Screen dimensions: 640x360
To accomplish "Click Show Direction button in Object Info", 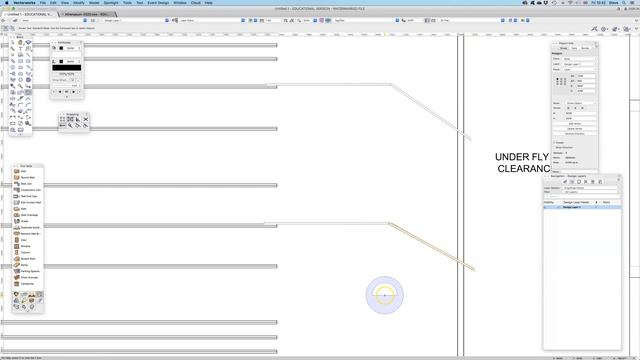I will [x=564, y=147].
